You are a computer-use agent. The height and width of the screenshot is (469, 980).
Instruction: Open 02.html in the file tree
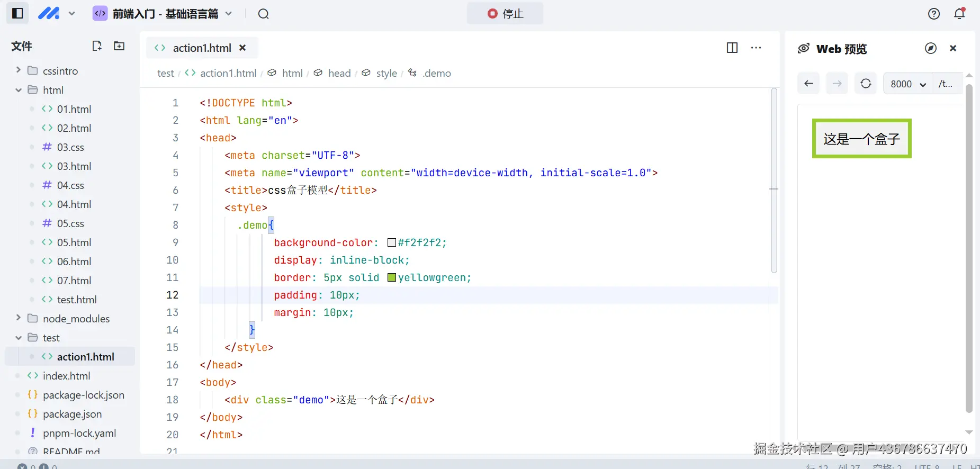[74, 128]
